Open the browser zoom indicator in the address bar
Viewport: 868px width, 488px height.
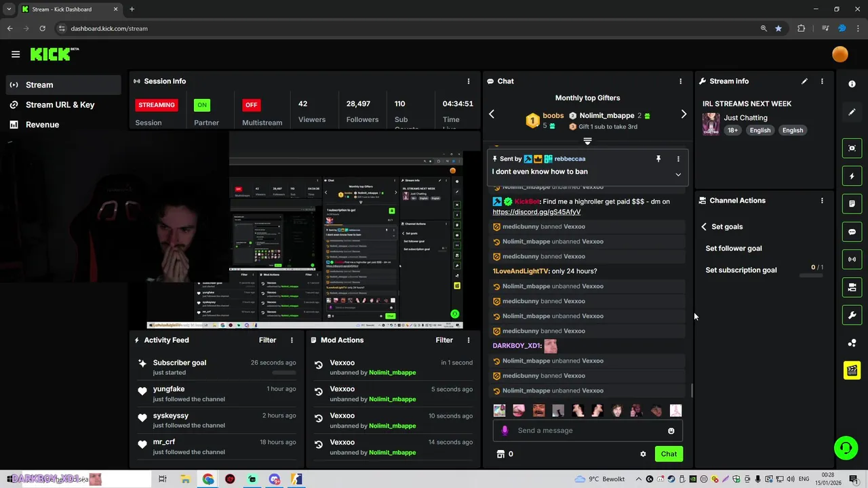pyautogui.click(x=764, y=28)
